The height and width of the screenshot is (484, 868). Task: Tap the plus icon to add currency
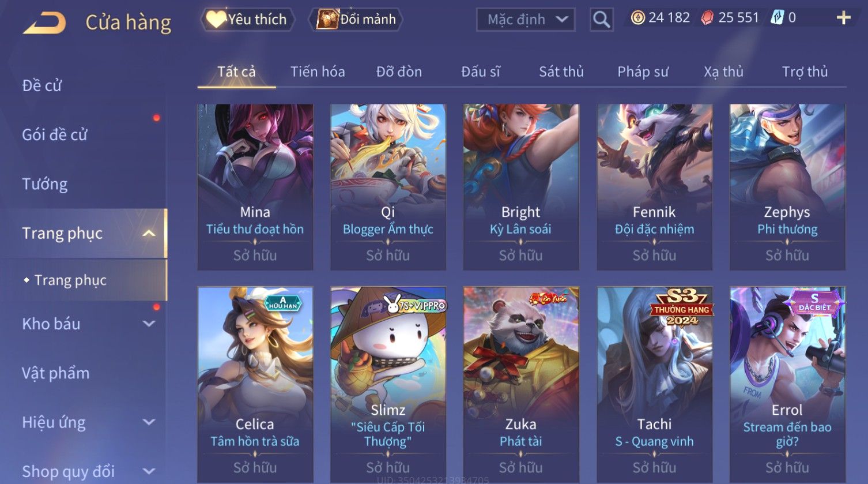pyautogui.click(x=843, y=18)
